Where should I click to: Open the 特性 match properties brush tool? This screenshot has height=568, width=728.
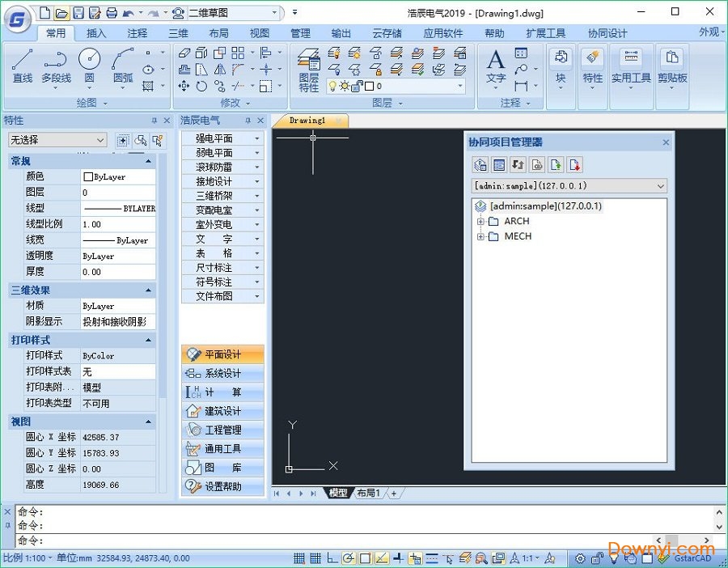[x=593, y=65]
